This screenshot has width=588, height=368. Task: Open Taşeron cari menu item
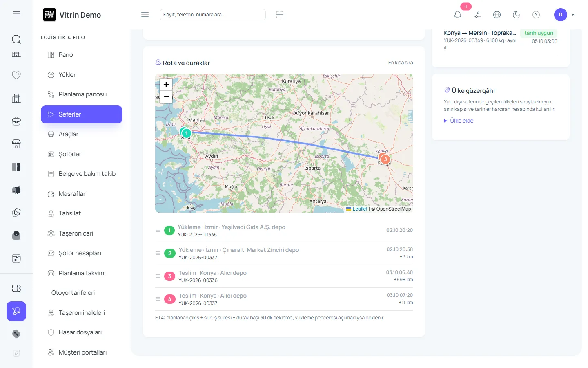(x=82, y=233)
